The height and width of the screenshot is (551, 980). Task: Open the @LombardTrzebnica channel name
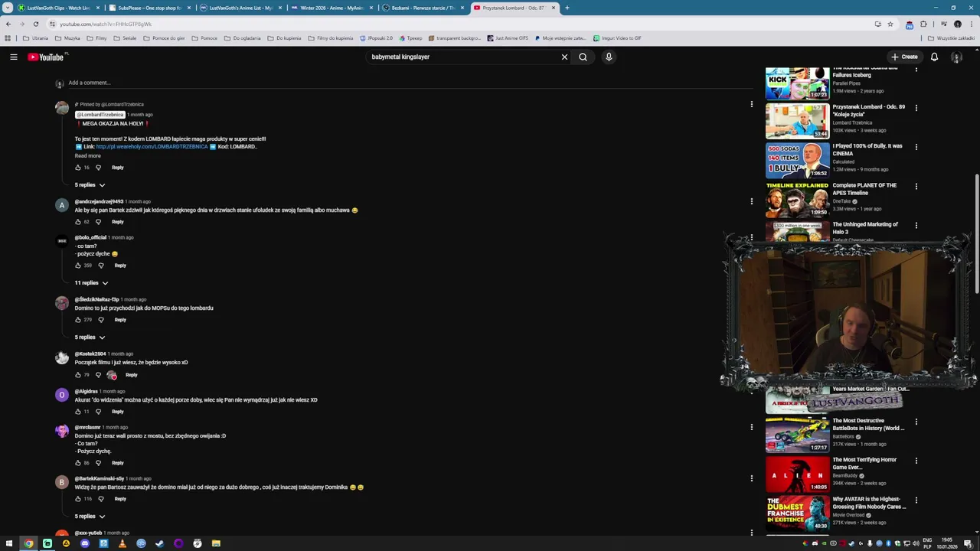pos(100,115)
